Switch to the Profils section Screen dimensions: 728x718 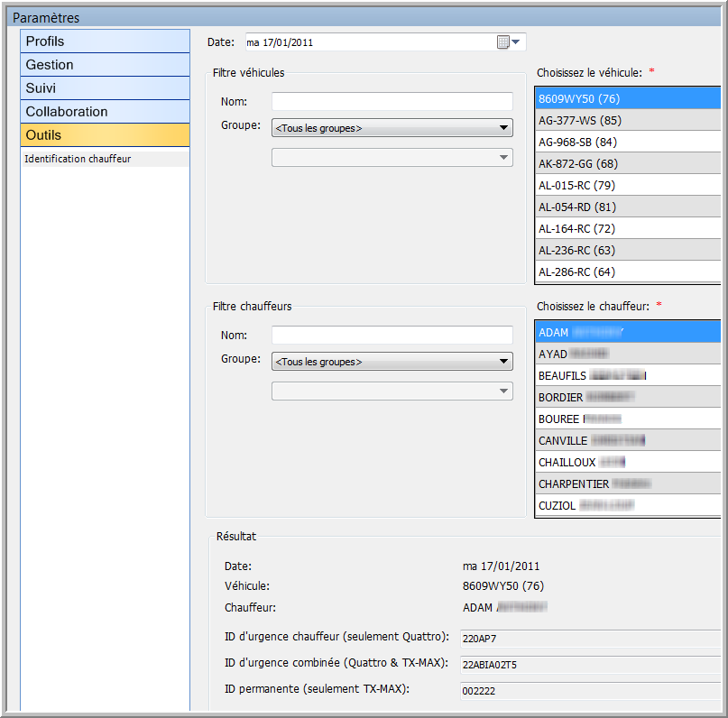(x=105, y=41)
